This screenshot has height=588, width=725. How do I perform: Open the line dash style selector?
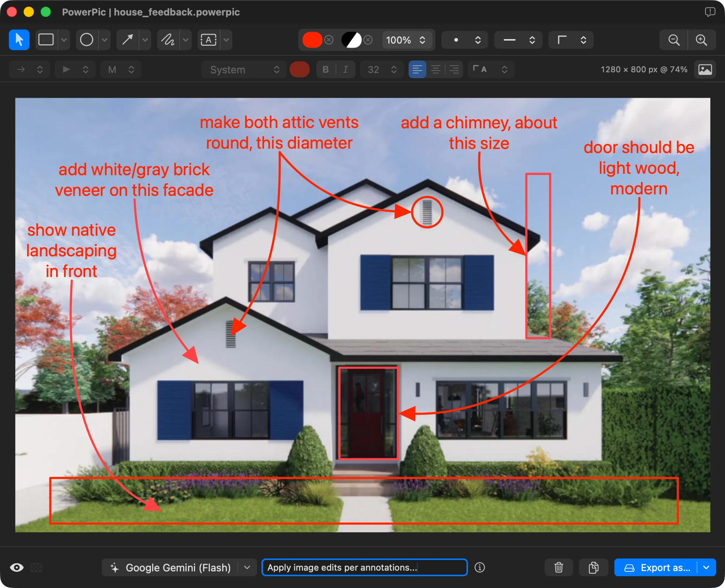[518, 40]
